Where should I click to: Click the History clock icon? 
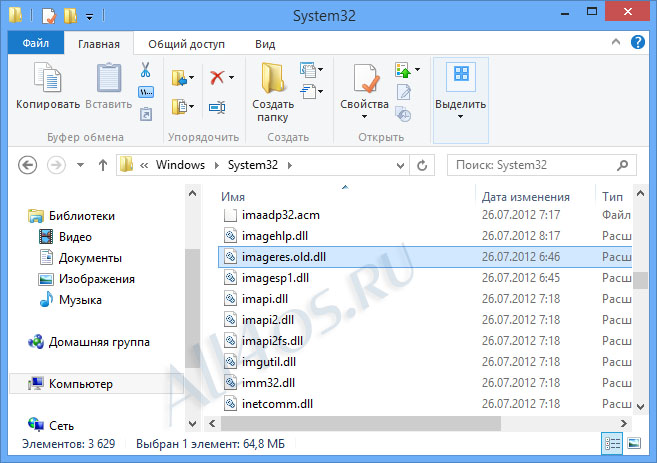(404, 114)
